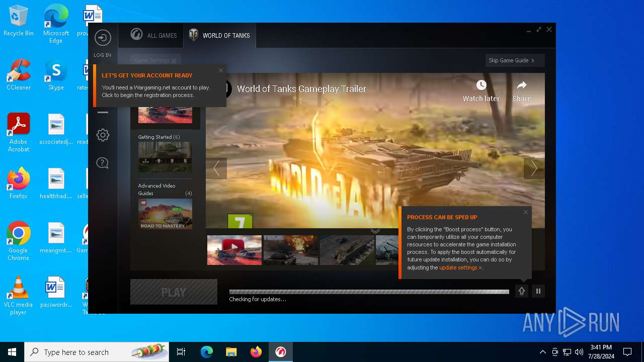
Task: Go to the next video slide
Action: pos(534,168)
